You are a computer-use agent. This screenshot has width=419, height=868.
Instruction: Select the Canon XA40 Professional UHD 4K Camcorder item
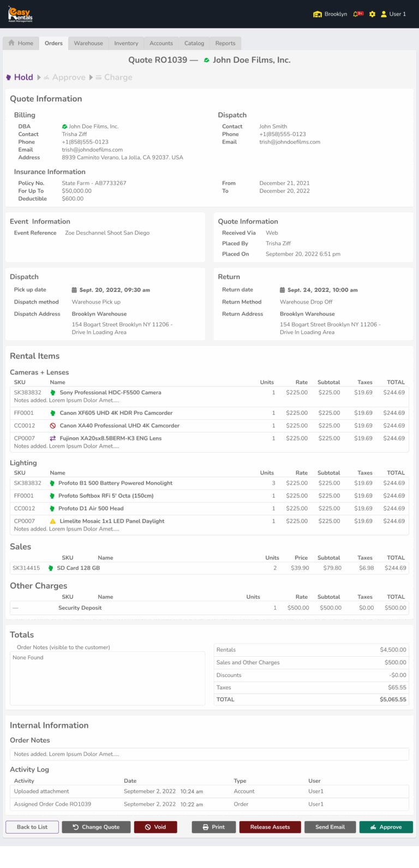pos(119,426)
